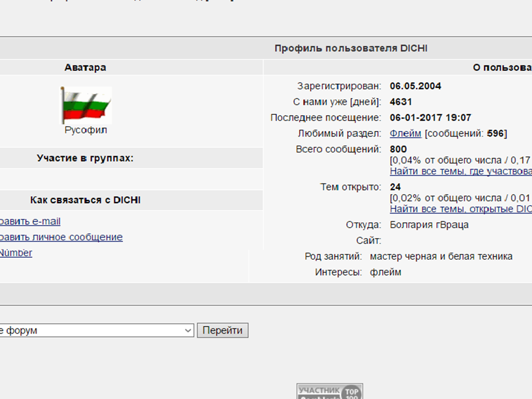Click the send e-mail link

coord(30,221)
